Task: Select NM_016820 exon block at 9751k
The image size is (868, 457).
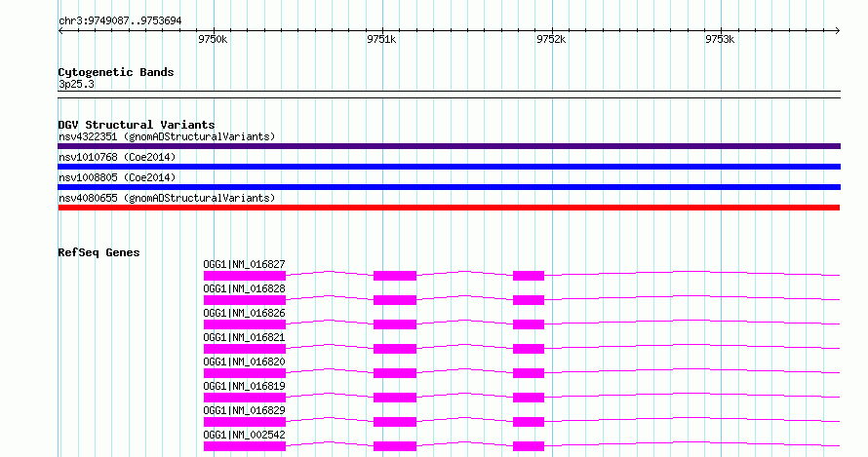Action: point(395,373)
